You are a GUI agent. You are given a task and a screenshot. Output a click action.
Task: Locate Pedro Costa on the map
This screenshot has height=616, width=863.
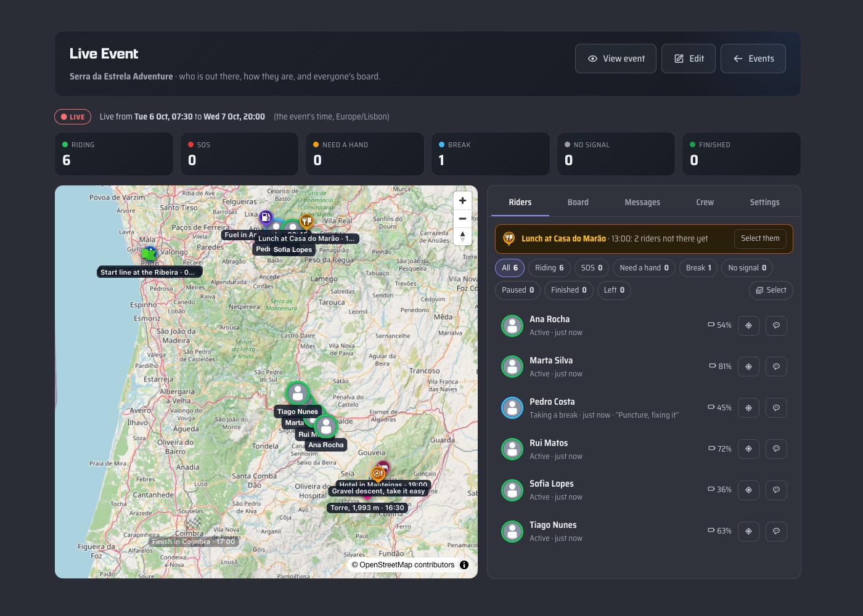(748, 408)
